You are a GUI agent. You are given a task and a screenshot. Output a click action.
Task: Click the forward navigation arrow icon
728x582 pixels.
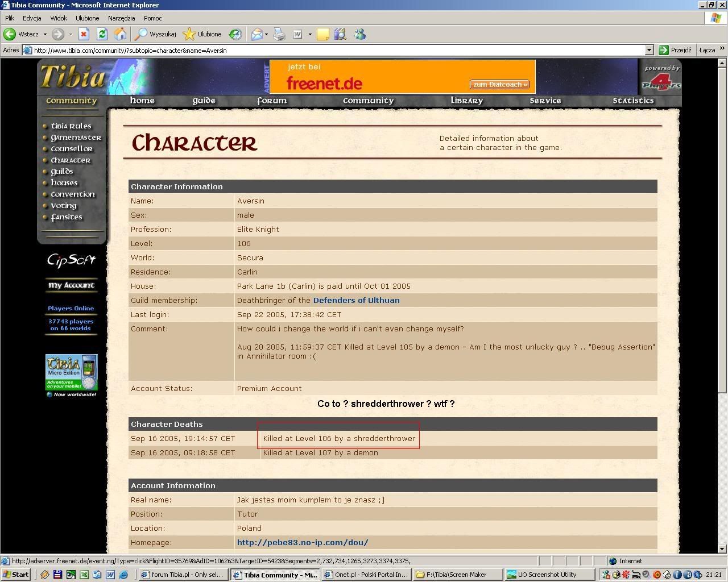tap(57, 34)
